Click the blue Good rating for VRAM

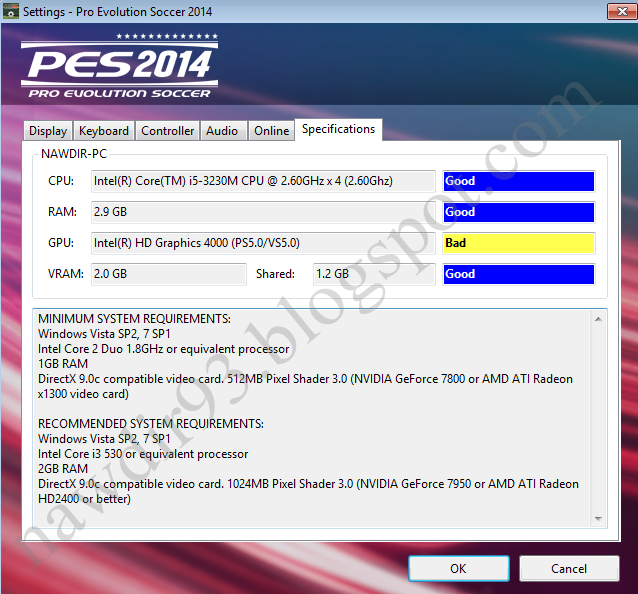pyautogui.click(x=519, y=274)
